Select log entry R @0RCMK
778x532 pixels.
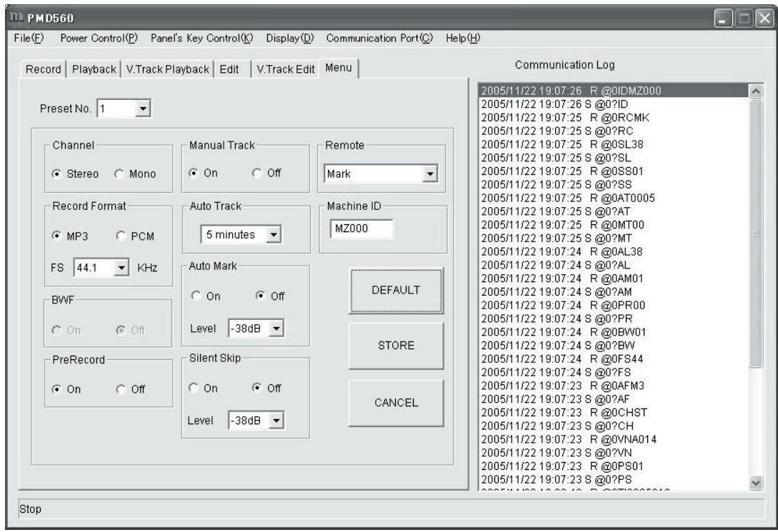click(614, 118)
